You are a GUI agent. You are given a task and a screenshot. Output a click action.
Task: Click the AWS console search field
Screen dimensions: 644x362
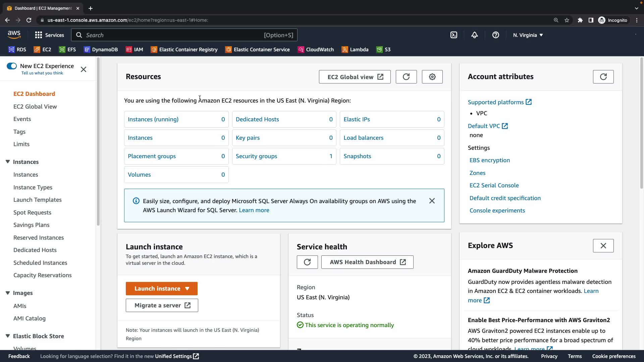pos(184,35)
